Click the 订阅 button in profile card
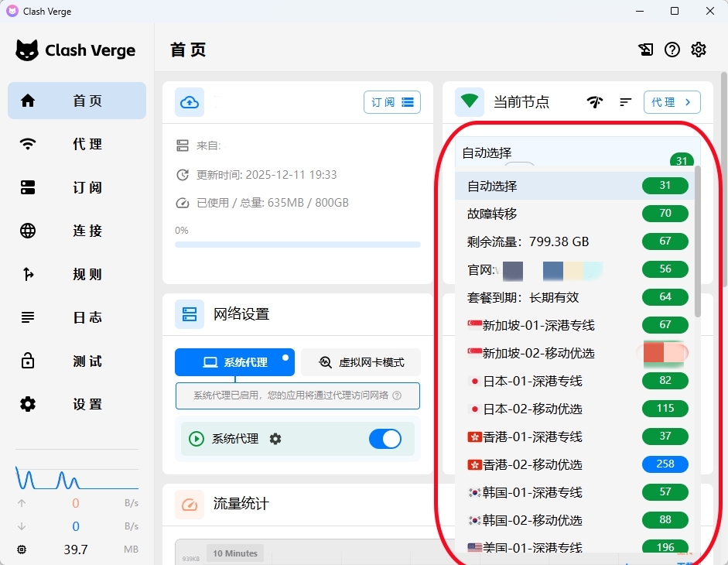Viewport: 728px width, 565px height. click(391, 102)
